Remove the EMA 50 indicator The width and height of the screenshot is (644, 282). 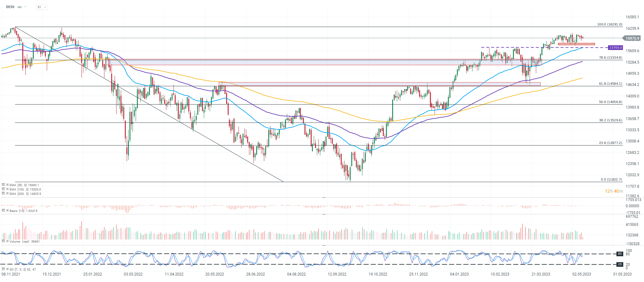7,185
